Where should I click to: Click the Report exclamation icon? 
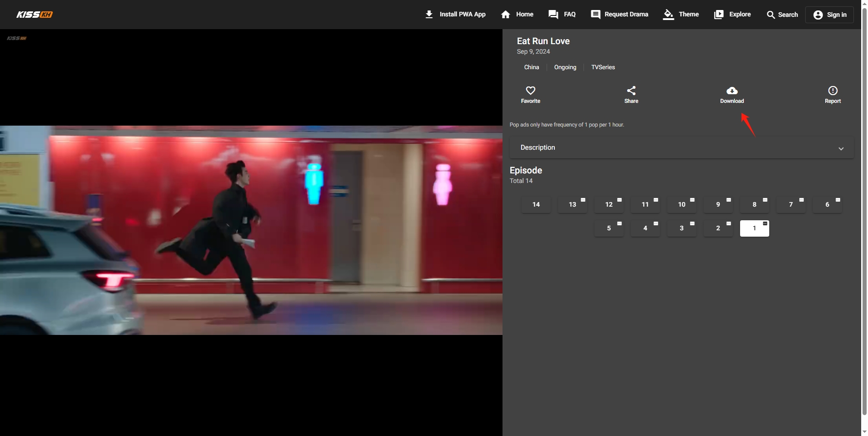point(832,91)
